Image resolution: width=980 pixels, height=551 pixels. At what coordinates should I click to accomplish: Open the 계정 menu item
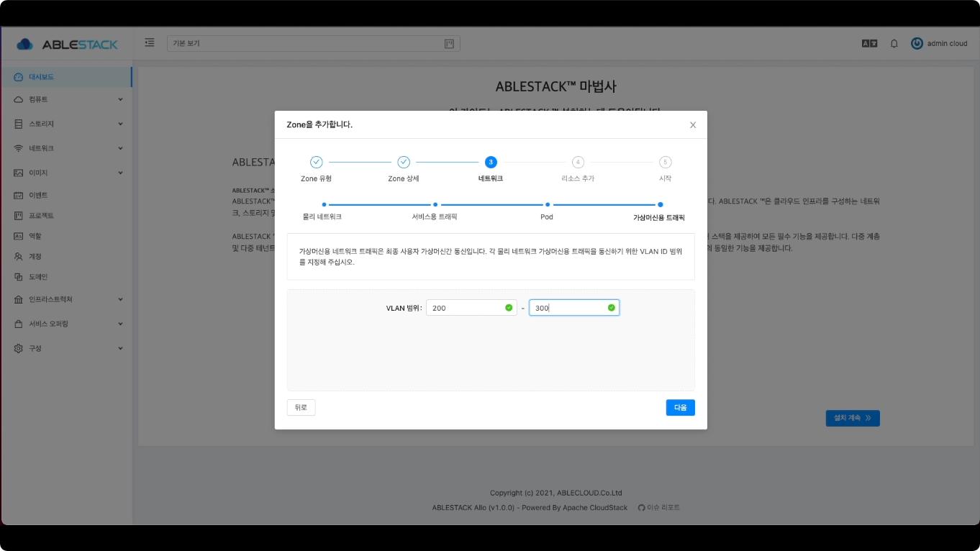click(66, 256)
